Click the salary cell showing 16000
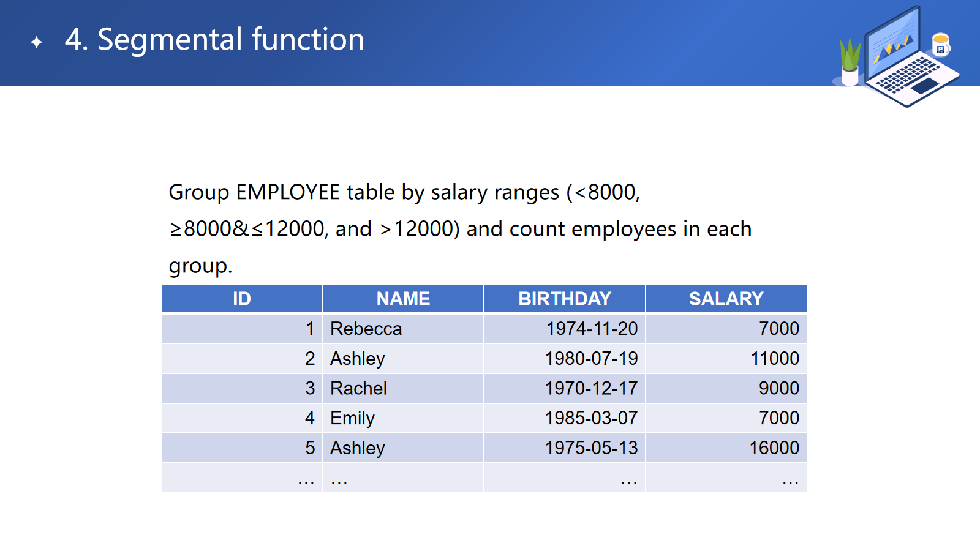Screen dimensions: 980x551 point(774,448)
